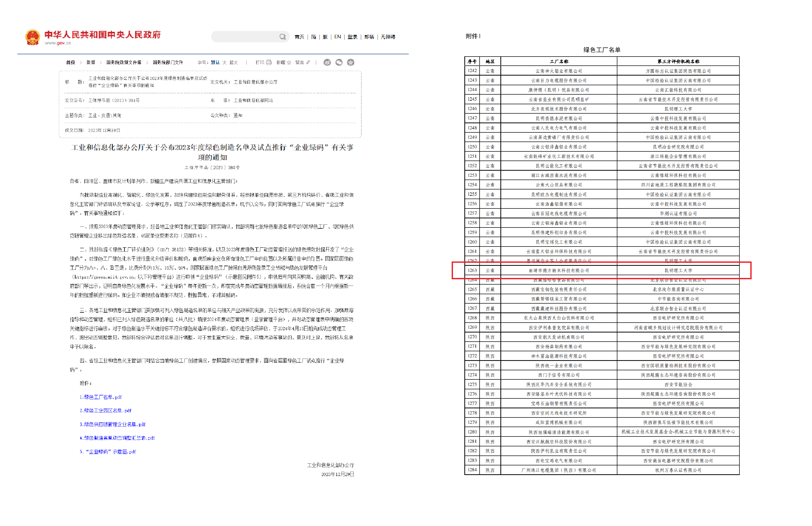
Task: Click the cell 西藏宝钢包装有限责任公司
Action: click(x=559, y=289)
